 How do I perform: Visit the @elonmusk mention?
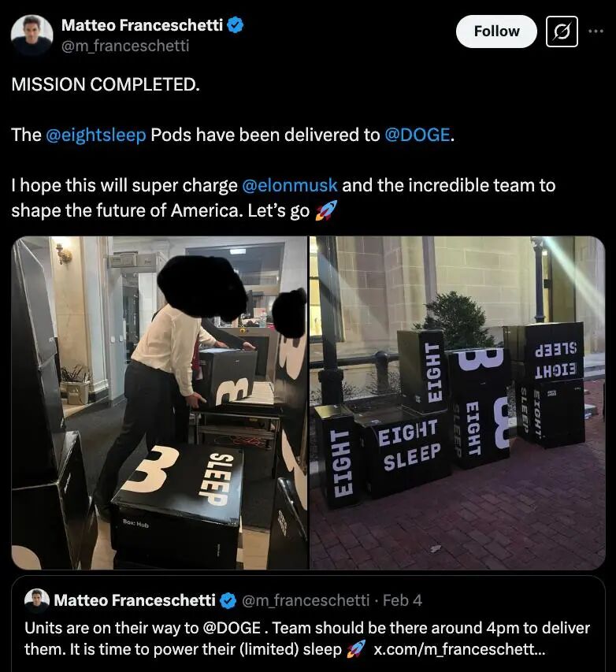tap(290, 186)
